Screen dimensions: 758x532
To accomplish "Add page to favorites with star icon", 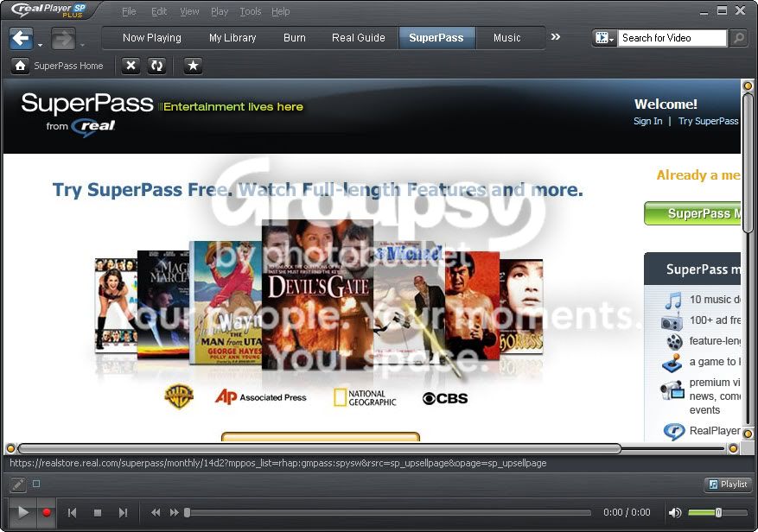I will (193, 66).
